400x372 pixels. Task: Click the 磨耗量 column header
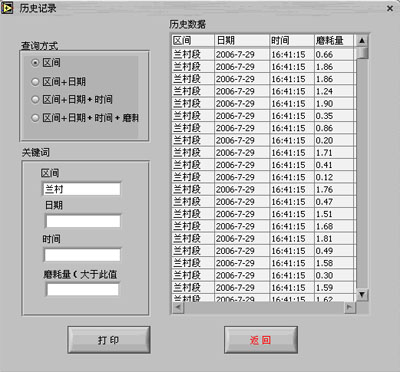pyautogui.click(x=334, y=41)
